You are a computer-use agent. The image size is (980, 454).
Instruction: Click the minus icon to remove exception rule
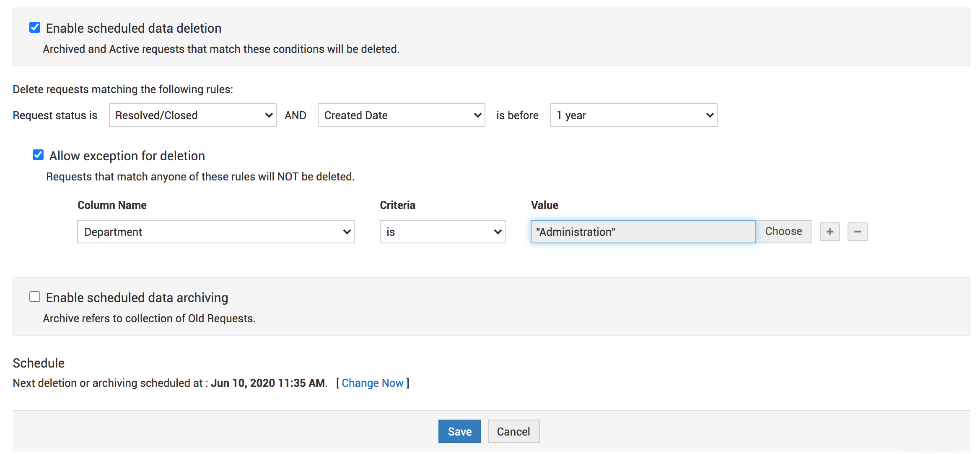[x=857, y=232]
